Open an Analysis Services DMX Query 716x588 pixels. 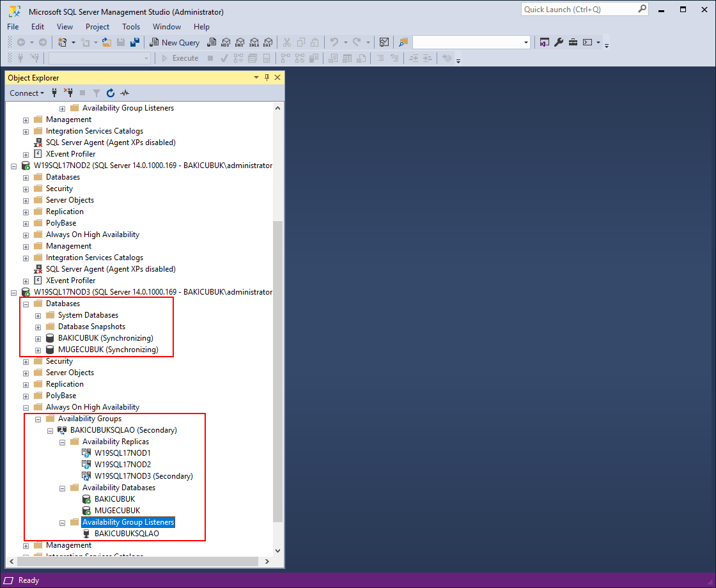(x=240, y=42)
